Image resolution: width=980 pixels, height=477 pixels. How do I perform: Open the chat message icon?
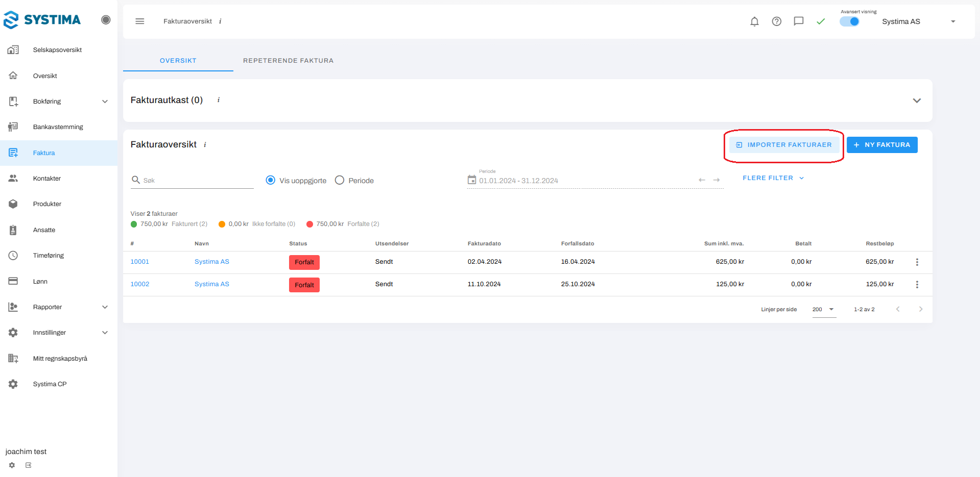click(x=799, y=21)
